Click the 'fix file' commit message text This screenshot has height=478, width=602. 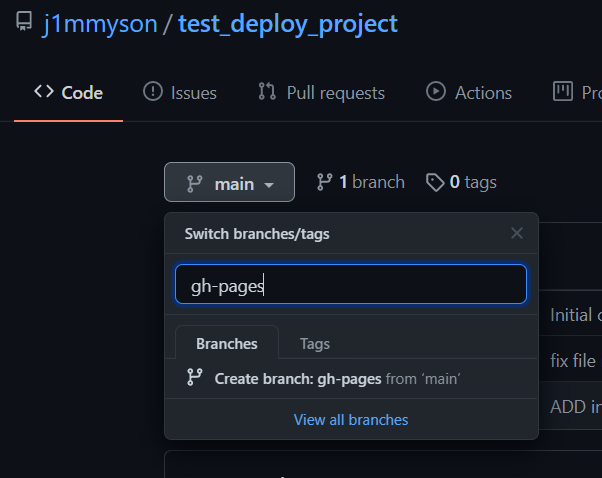coord(573,361)
